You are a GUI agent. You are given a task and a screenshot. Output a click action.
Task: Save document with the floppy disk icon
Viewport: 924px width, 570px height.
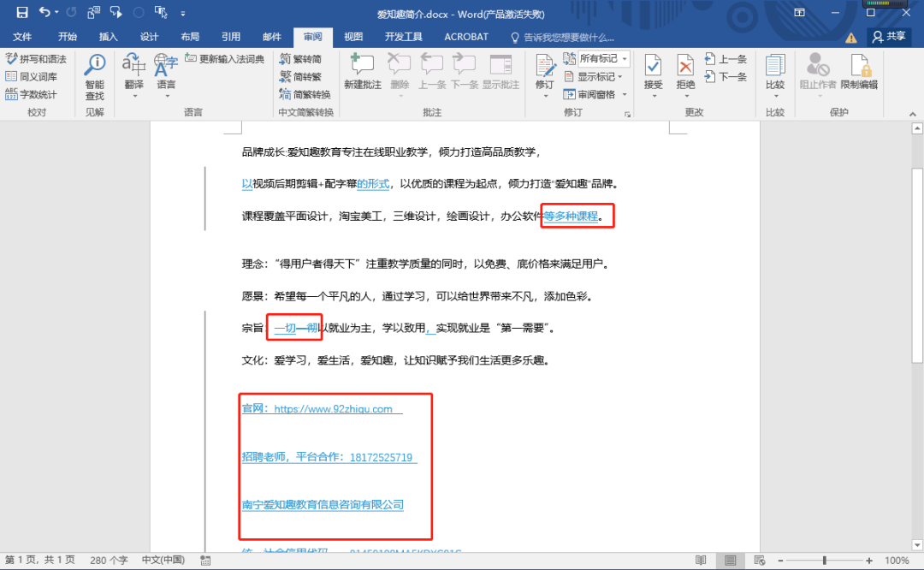tap(21, 12)
